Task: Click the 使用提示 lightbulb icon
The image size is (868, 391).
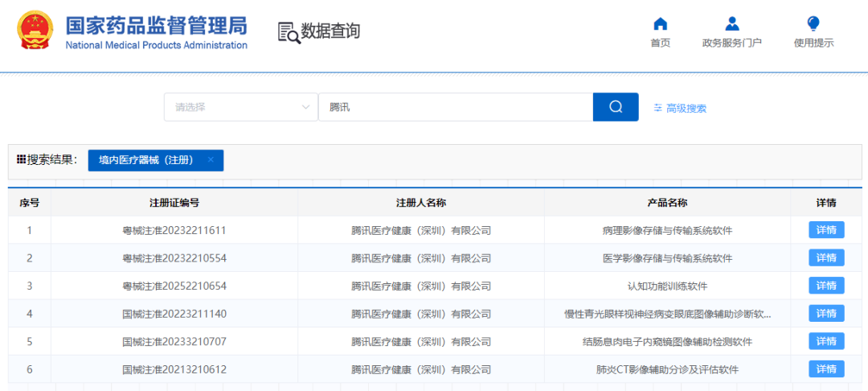Action: [x=813, y=24]
